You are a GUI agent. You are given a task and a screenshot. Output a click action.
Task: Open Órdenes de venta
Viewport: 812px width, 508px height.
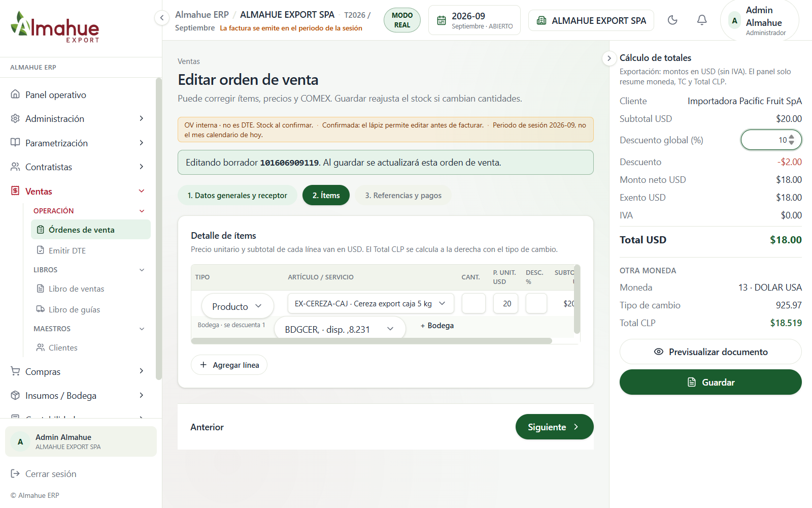[x=91, y=230]
